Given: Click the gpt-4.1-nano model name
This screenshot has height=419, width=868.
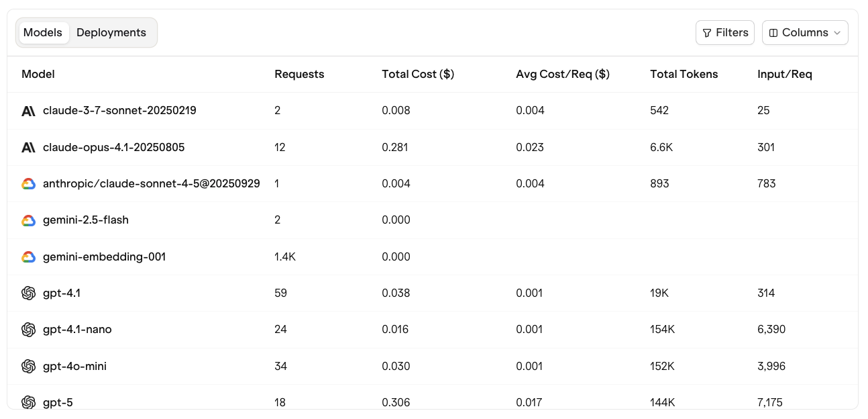Looking at the screenshot, I should click(x=77, y=329).
